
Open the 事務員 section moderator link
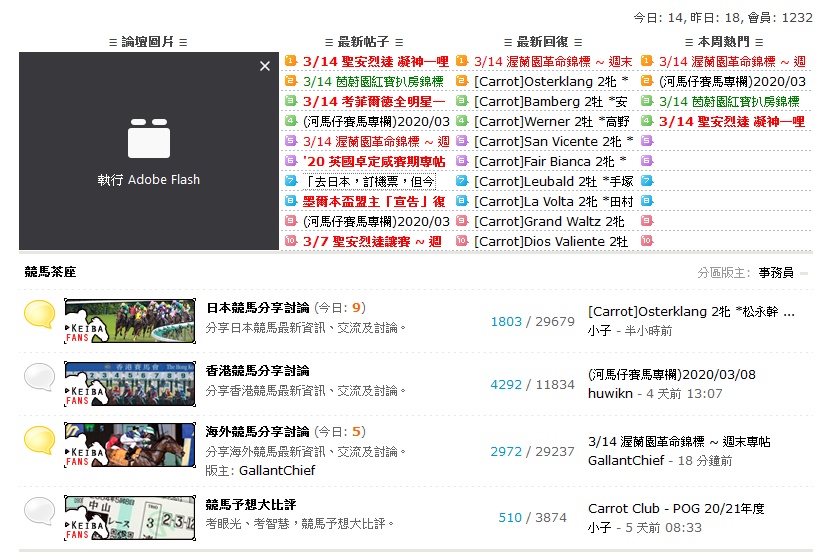(776, 272)
